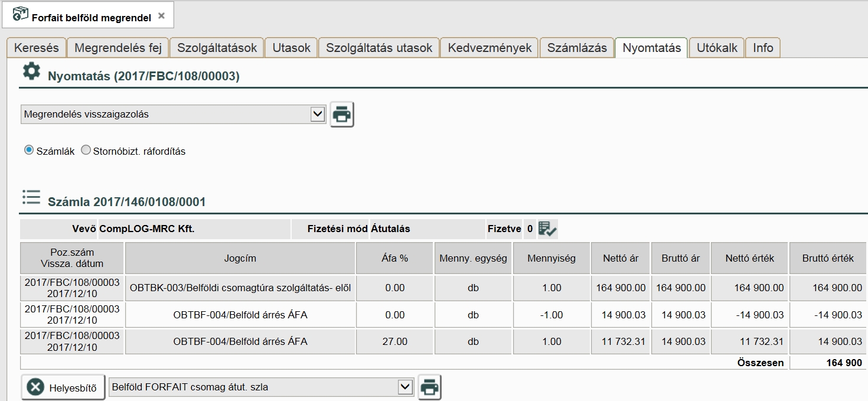Click the Jogcím column header
Screen dimensions: 868x401
pyautogui.click(x=240, y=258)
